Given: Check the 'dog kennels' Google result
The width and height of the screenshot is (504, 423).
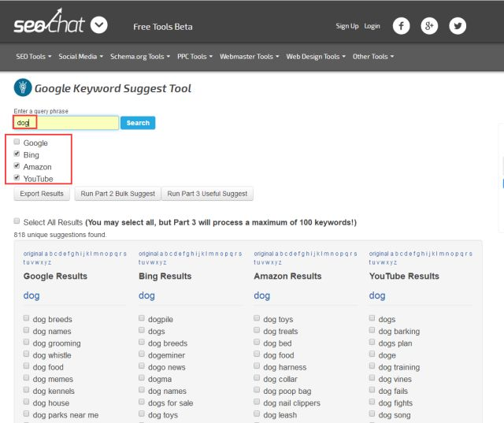Looking at the screenshot, I should pyautogui.click(x=26, y=390).
